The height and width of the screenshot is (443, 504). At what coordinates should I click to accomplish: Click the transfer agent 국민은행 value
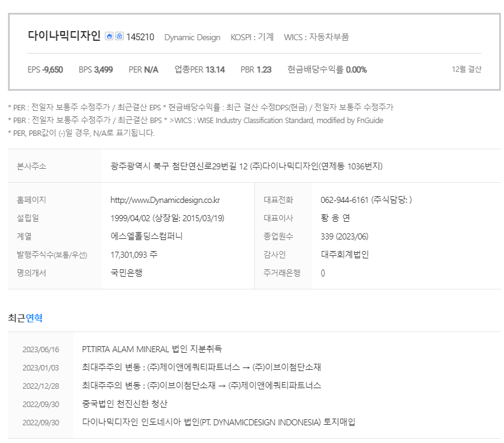click(x=127, y=272)
